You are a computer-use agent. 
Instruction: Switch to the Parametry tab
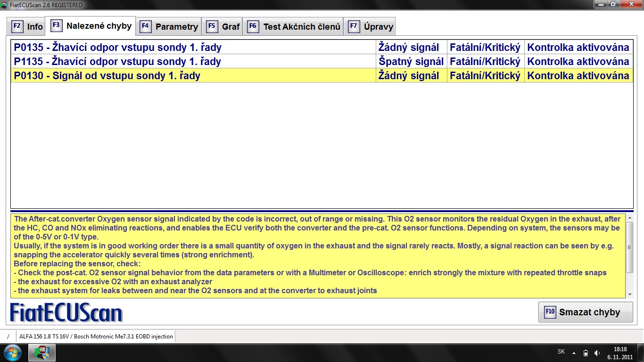point(170,26)
